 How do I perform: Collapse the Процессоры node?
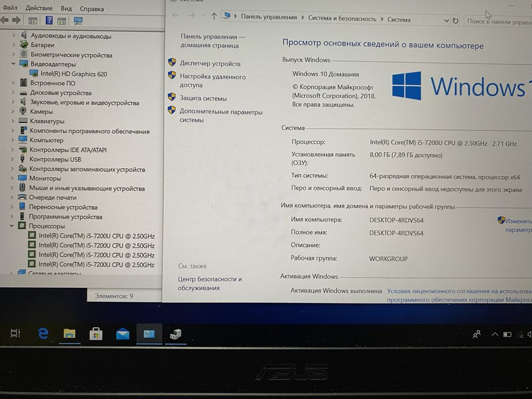12,225
